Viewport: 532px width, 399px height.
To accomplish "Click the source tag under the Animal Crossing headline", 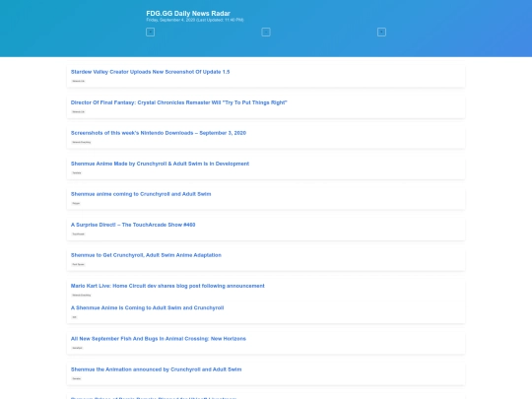I will click(x=78, y=348).
